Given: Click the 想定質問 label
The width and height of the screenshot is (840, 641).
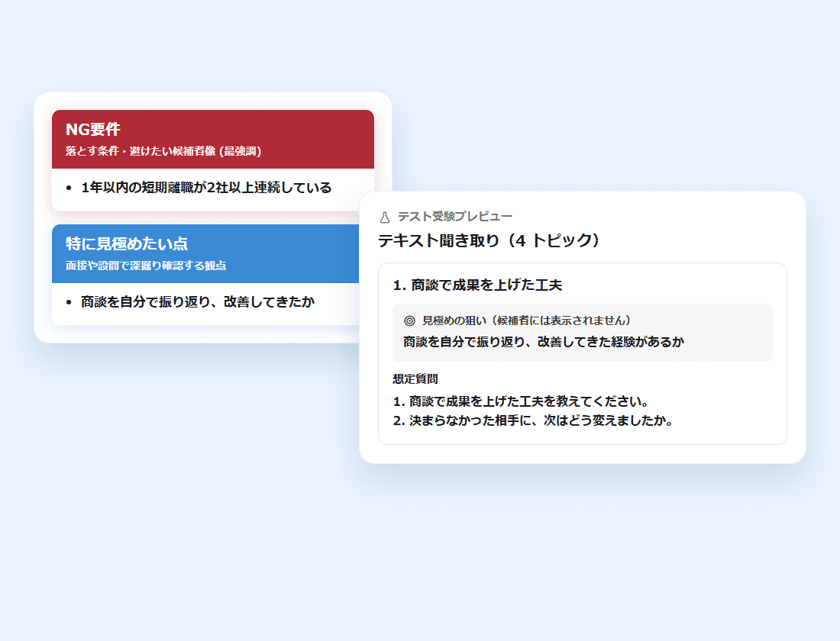Looking at the screenshot, I should click(415, 378).
